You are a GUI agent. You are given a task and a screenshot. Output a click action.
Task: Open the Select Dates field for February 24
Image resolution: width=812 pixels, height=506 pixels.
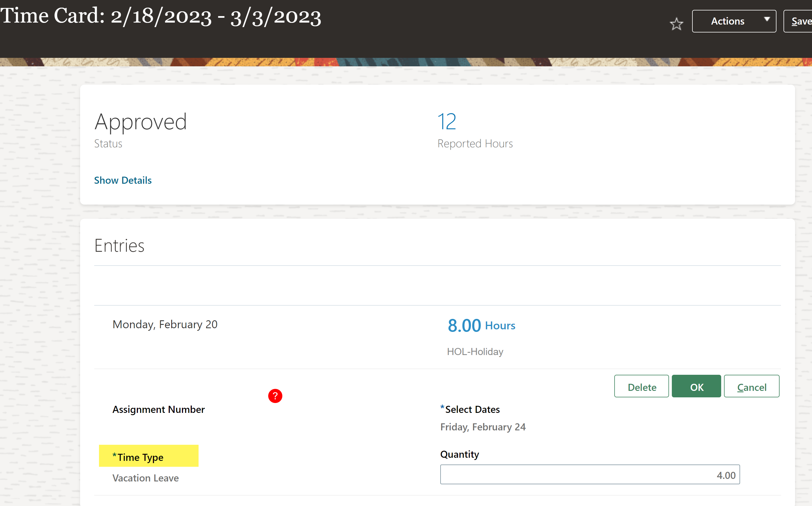483,427
